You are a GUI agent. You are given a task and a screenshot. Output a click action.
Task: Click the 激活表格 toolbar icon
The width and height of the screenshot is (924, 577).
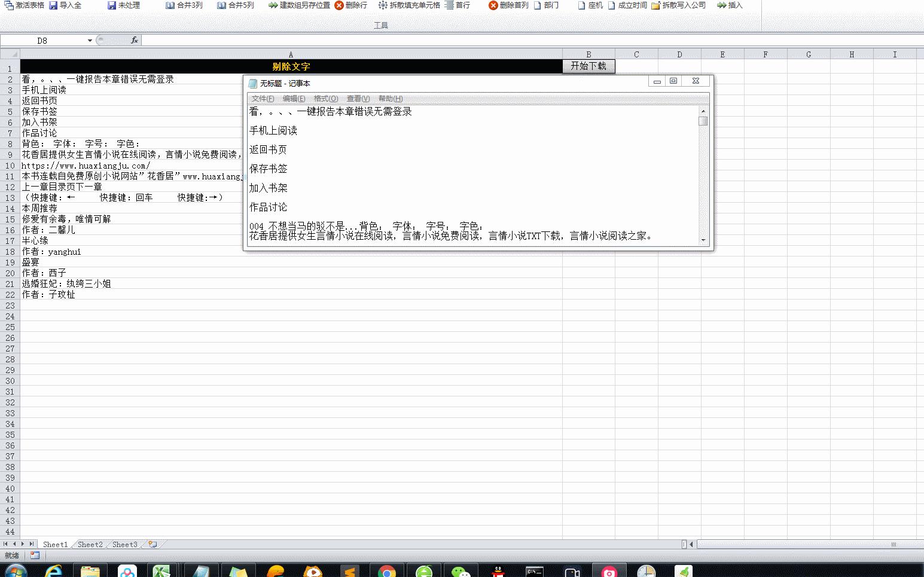(9, 5)
